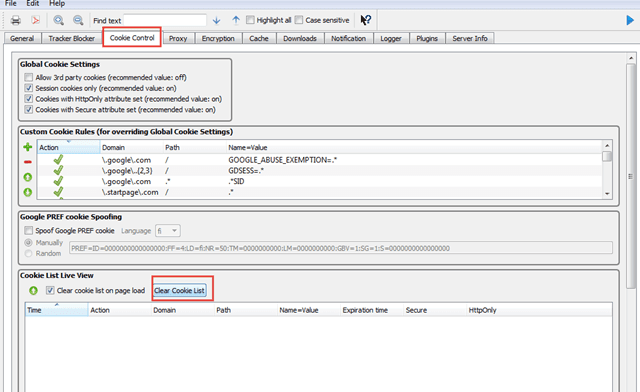Click the blue play arrow icon

(x=630, y=20)
